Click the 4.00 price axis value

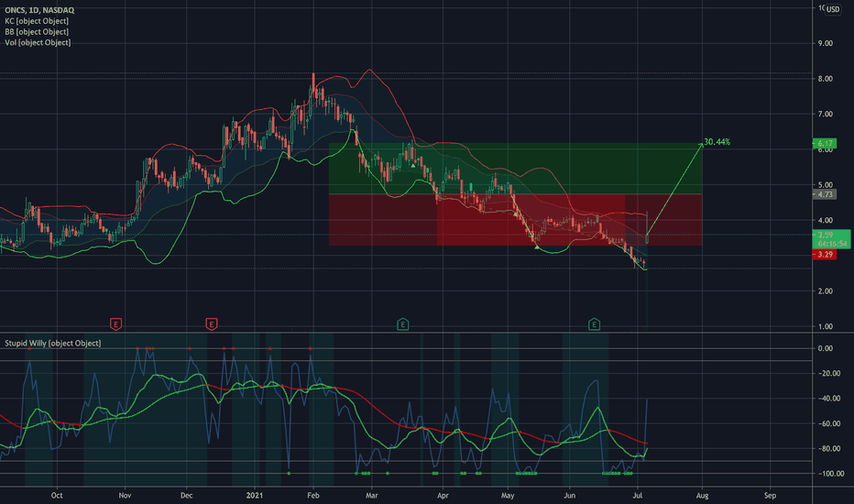click(x=825, y=220)
